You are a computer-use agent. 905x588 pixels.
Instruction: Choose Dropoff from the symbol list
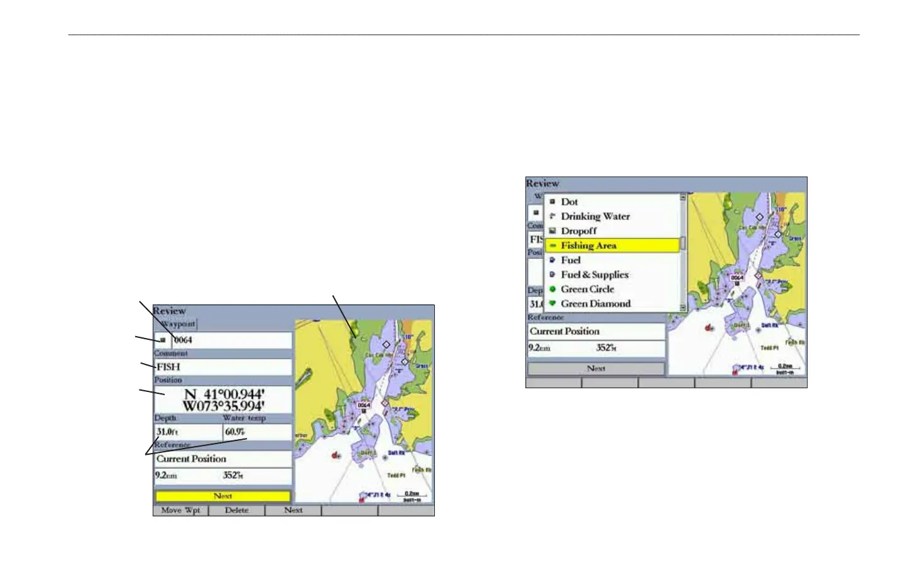click(612, 231)
